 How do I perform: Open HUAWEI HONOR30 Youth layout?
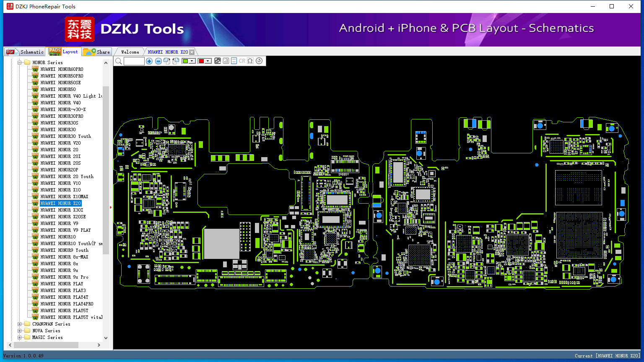[65, 136]
